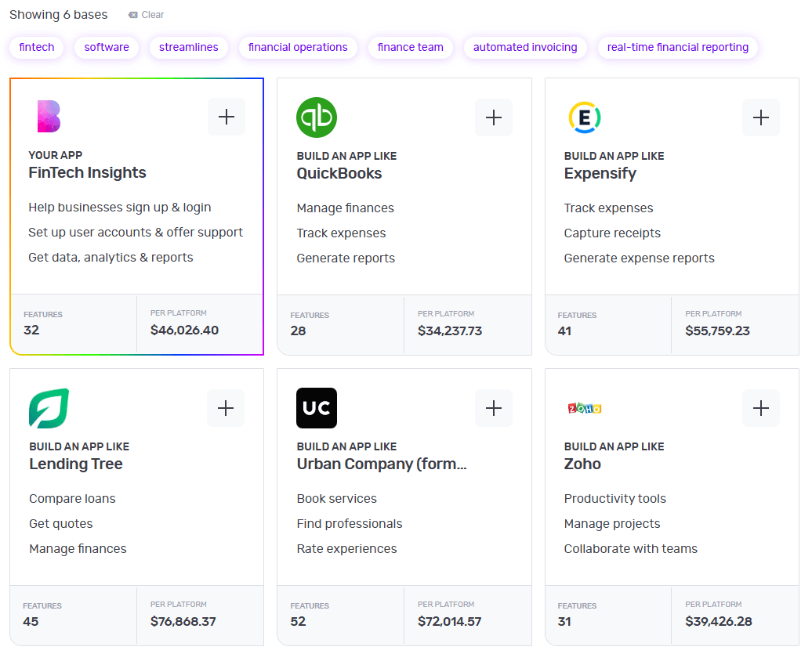The image size is (812, 654).
Task: Add the Zoho base with plus icon
Action: pos(761,408)
